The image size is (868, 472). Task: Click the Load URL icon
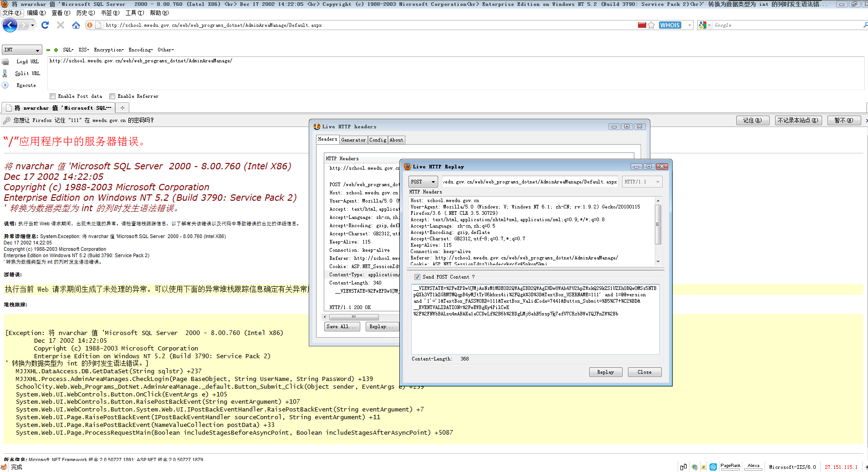pos(5,61)
